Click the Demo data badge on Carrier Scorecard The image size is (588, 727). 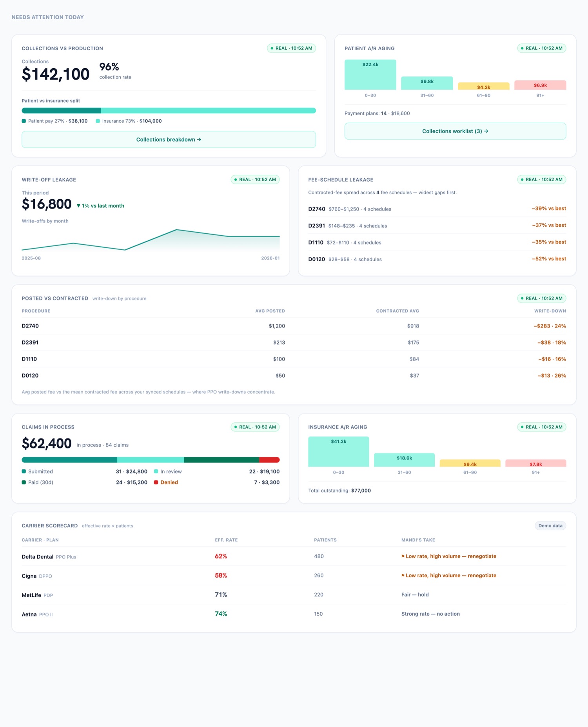tap(550, 526)
